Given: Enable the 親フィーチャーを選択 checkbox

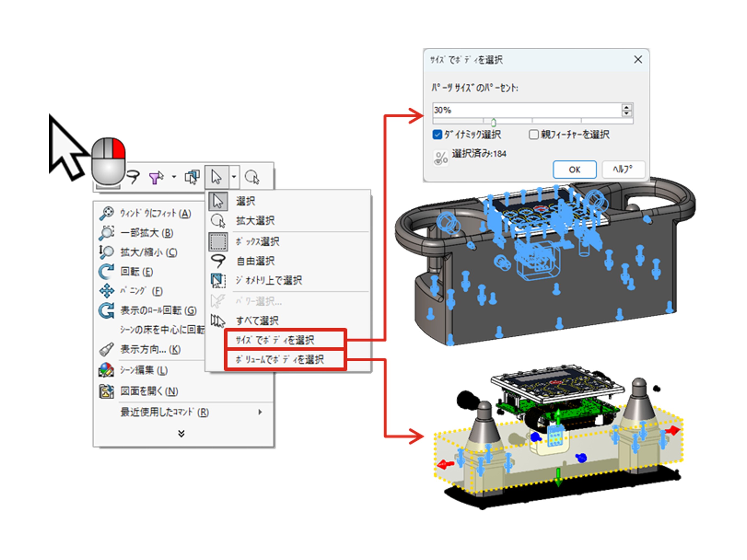Looking at the screenshot, I should click(x=533, y=135).
